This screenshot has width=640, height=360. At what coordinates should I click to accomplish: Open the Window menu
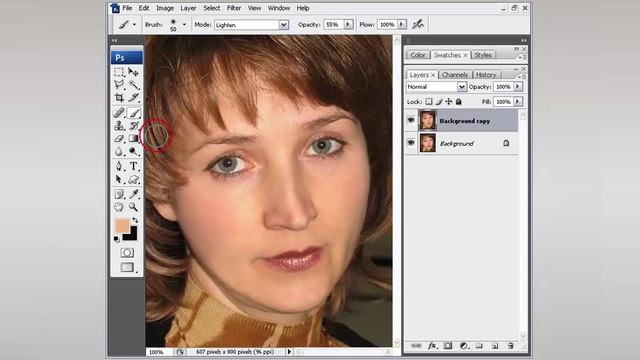click(x=279, y=8)
